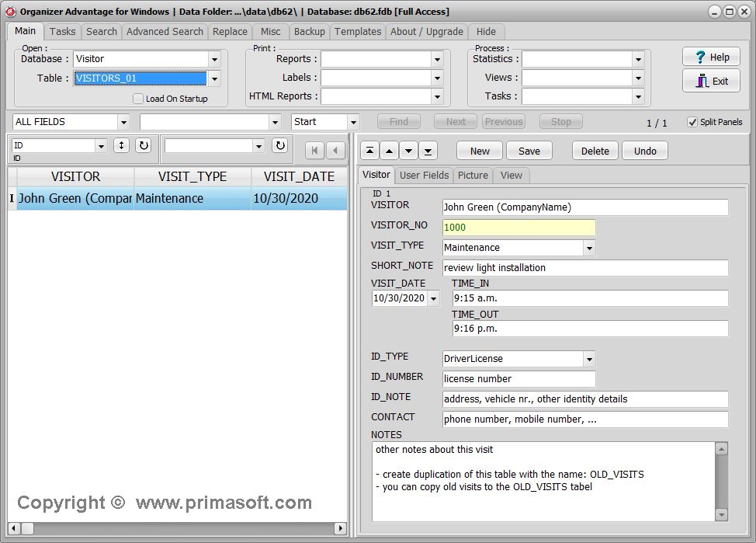
Task: Click the Exit button with door icon
Action: pyautogui.click(x=711, y=81)
